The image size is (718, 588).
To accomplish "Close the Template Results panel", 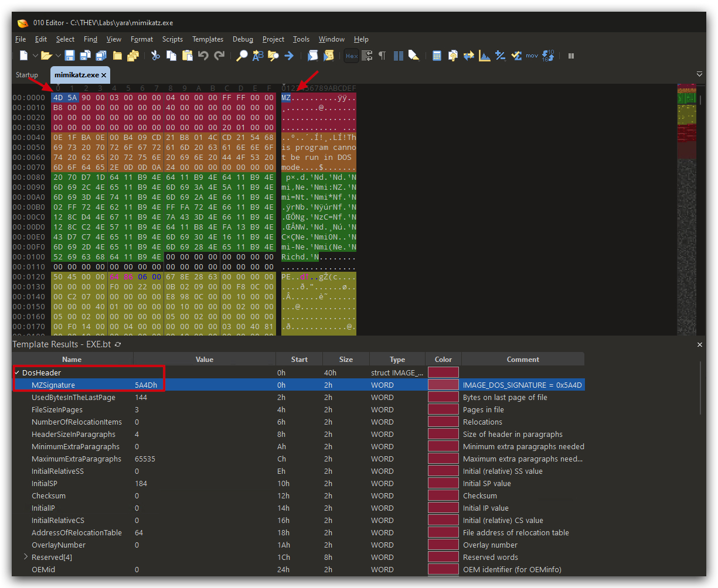I will pyautogui.click(x=699, y=344).
